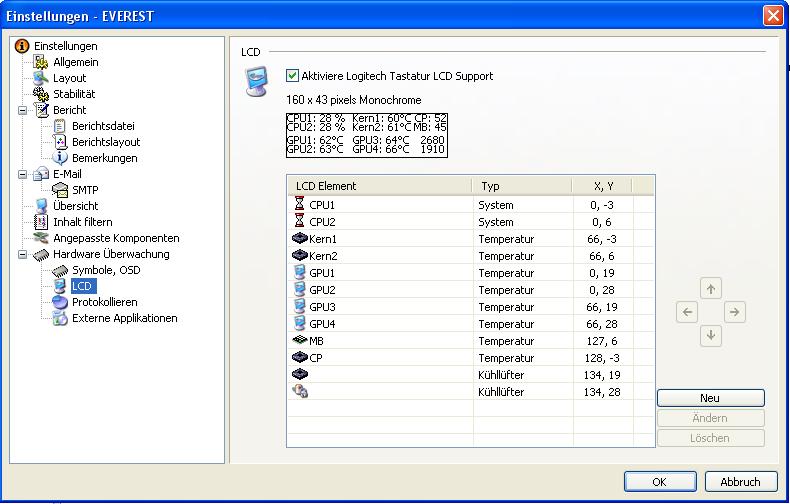Select the SMTP tree entry
This screenshot has height=504, width=790.
[x=85, y=190]
